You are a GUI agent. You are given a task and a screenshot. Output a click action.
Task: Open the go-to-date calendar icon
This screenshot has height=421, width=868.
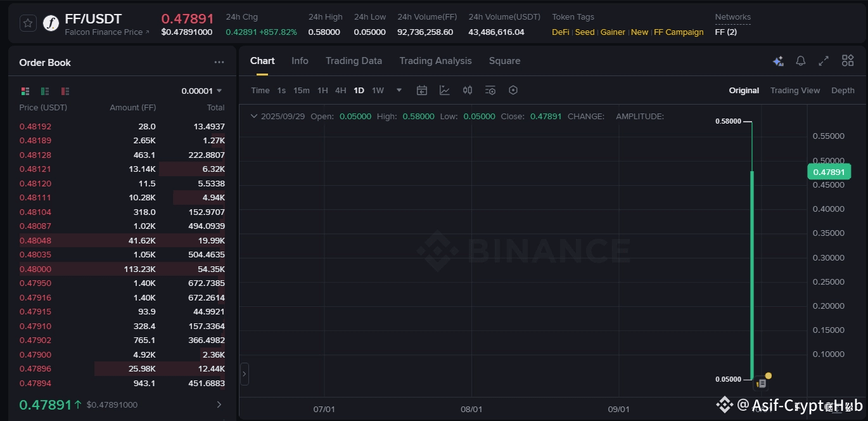click(422, 90)
